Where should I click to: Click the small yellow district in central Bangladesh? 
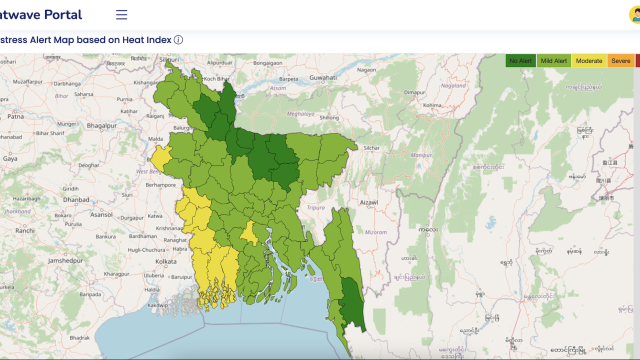(249, 234)
